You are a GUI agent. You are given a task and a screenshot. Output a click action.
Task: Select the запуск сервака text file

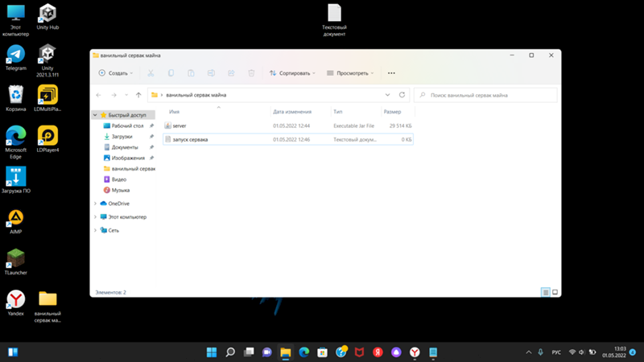click(x=190, y=139)
